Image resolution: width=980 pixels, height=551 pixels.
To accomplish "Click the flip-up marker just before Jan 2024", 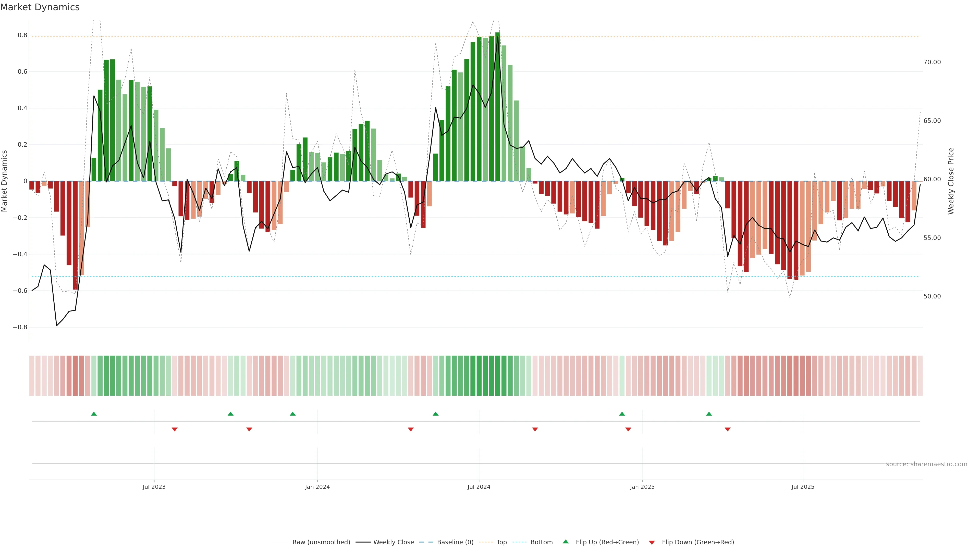I will coord(292,414).
